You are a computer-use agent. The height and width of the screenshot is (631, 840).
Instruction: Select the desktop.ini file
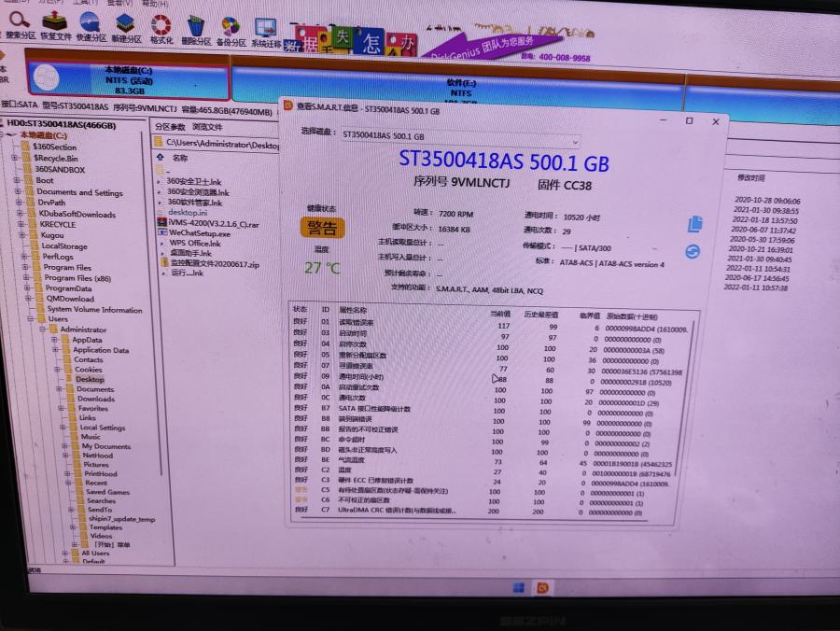point(187,212)
